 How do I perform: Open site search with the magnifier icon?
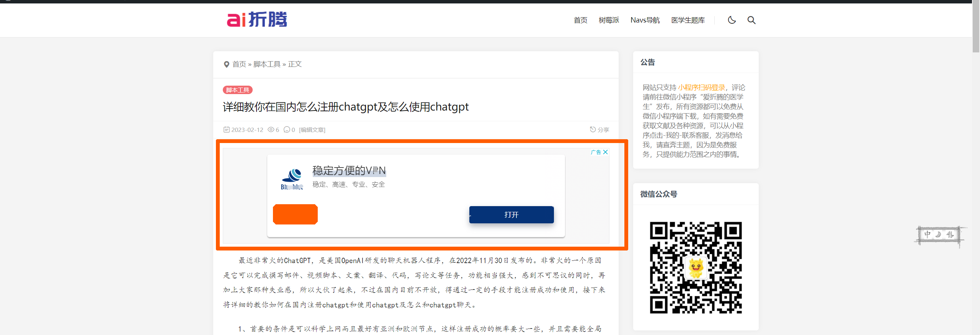tap(751, 20)
